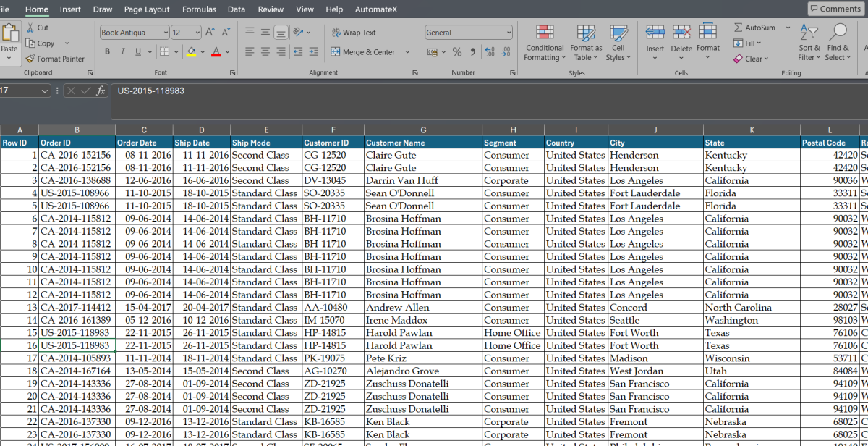Click the Merge & Center button
Screen dimensions: 868x446
point(363,52)
